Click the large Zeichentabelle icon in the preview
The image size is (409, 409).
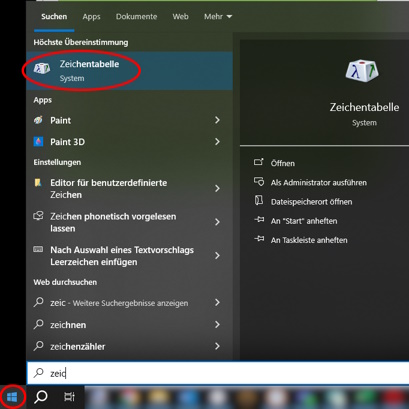click(x=362, y=71)
